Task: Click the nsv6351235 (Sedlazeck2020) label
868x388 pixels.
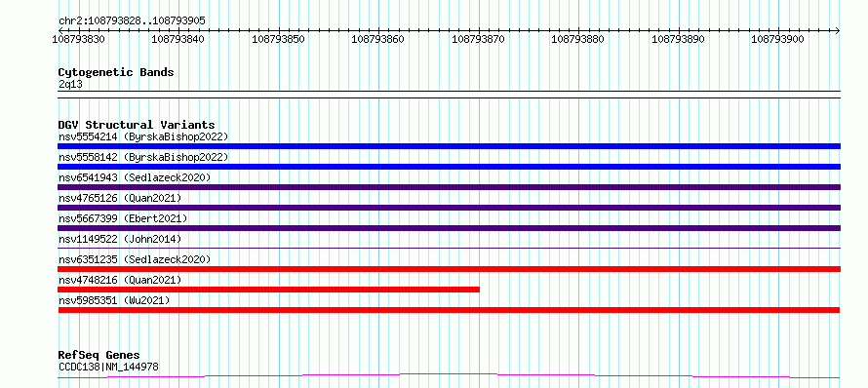Action: click(x=135, y=259)
